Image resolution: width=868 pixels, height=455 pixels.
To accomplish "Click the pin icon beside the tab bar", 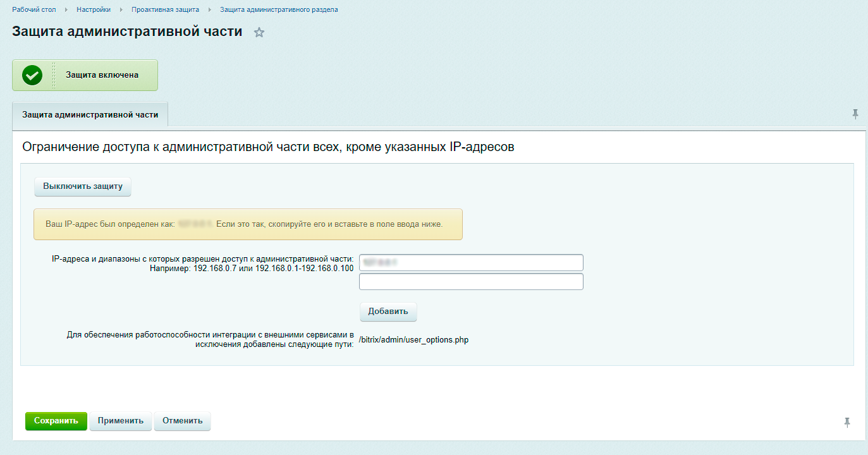I will point(855,114).
